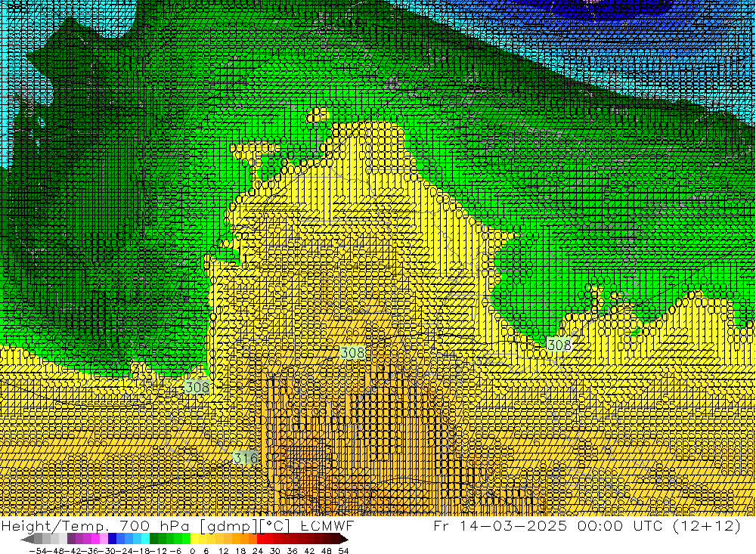Click the '(12+12)' forecast offset text
756x554 pixels.
(x=708, y=525)
